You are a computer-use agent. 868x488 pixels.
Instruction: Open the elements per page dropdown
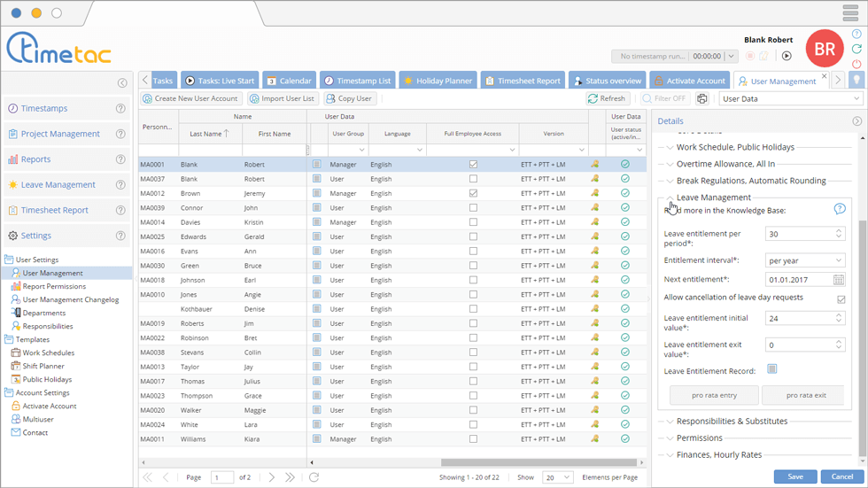(x=558, y=477)
